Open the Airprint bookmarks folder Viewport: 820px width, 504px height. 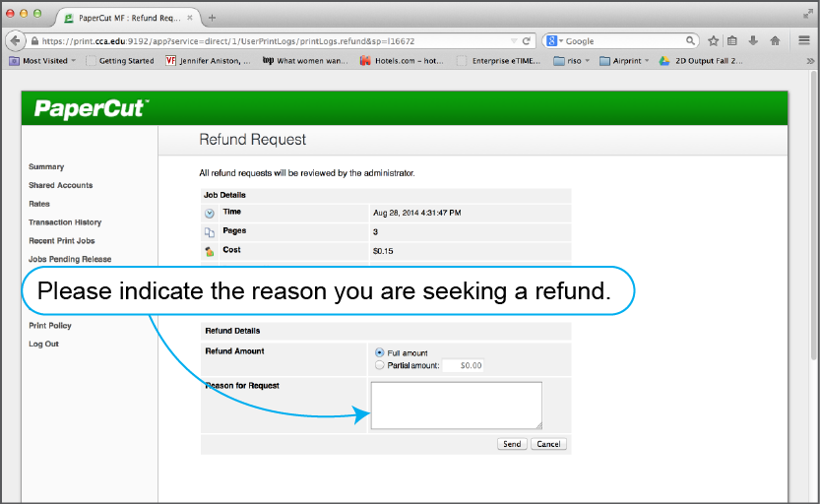click(x=624, y=61)
